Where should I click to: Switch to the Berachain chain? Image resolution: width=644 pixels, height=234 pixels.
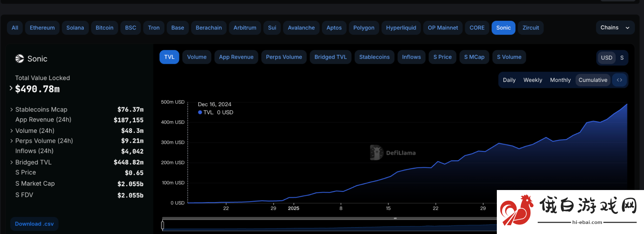click(x=209, y=28)
